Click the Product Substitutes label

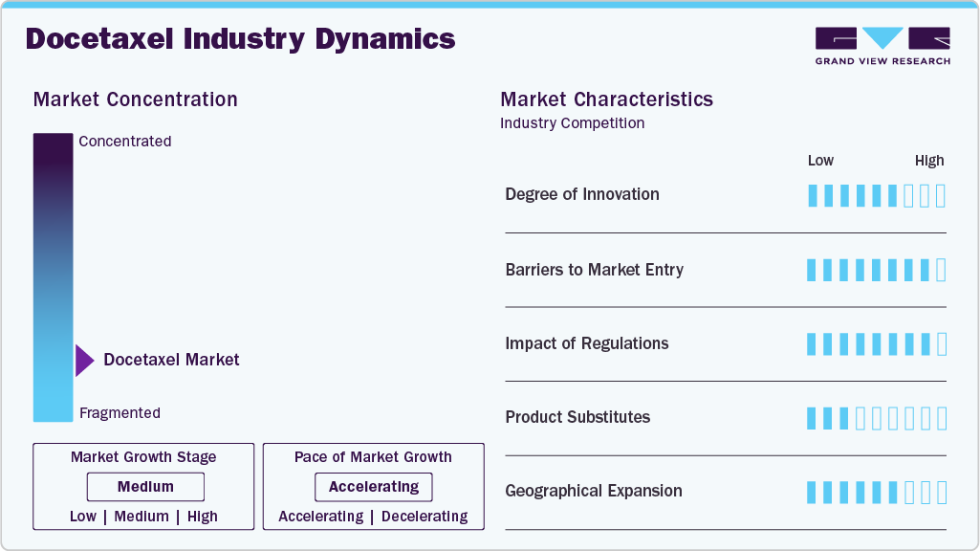tap(577, 417)
